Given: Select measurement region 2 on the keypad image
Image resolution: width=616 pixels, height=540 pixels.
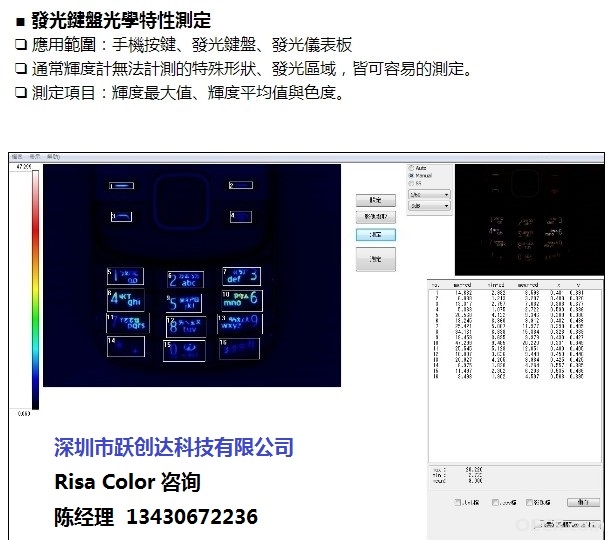Looking at the screenshot, I should point(241,185).
